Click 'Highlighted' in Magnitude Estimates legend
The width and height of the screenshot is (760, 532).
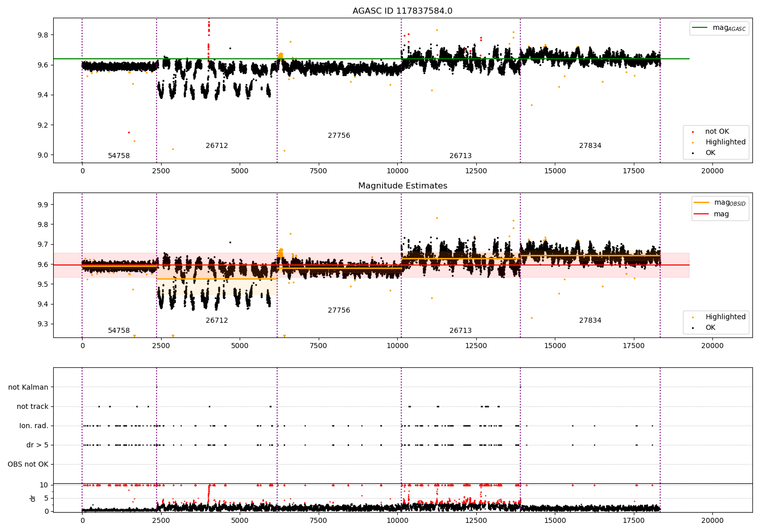(726, 317)
